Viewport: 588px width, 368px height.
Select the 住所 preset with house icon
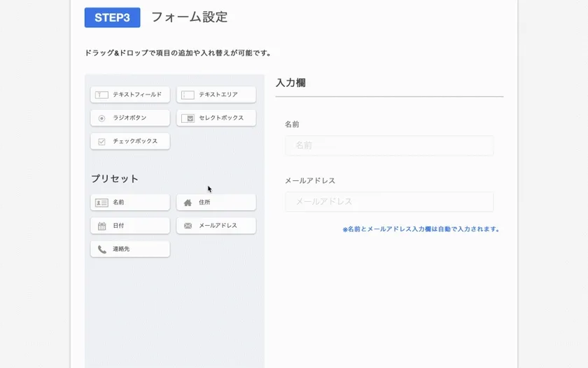point(216,203)
